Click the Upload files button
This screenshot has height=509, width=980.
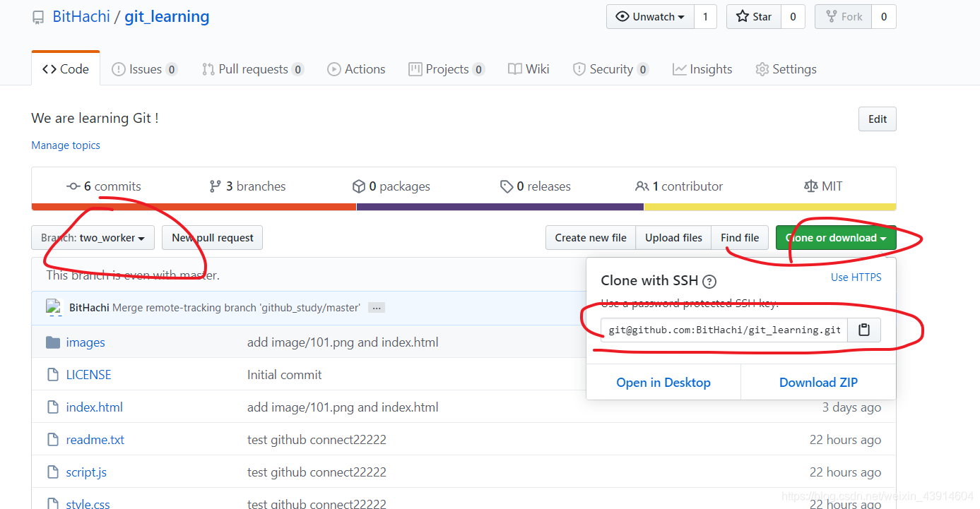tap(673, 238)
